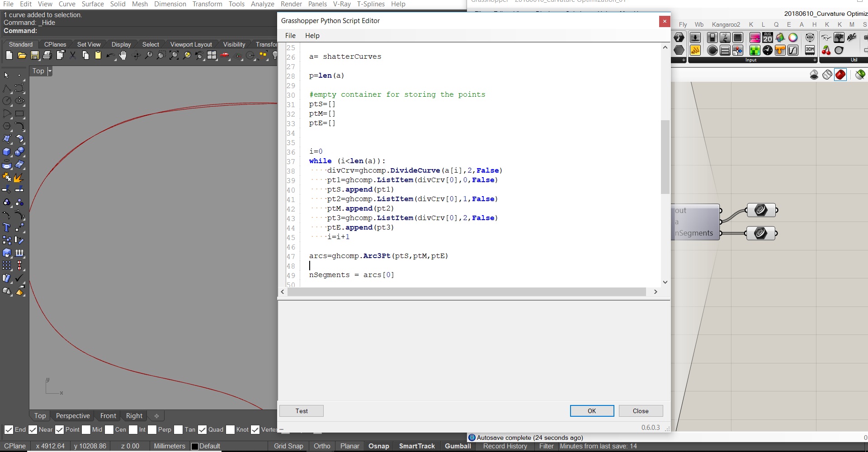Click the Copy icon in Rhino toolbar

click(85, 56)
